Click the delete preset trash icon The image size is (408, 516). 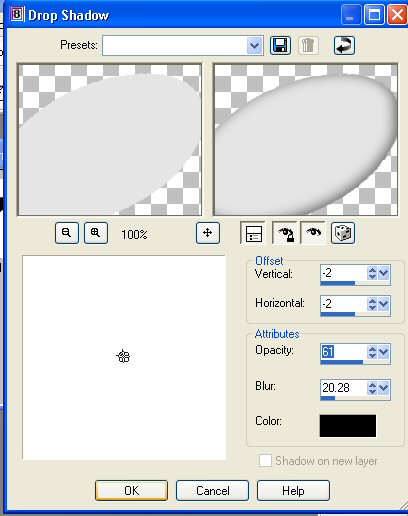[x=308, y=45]
